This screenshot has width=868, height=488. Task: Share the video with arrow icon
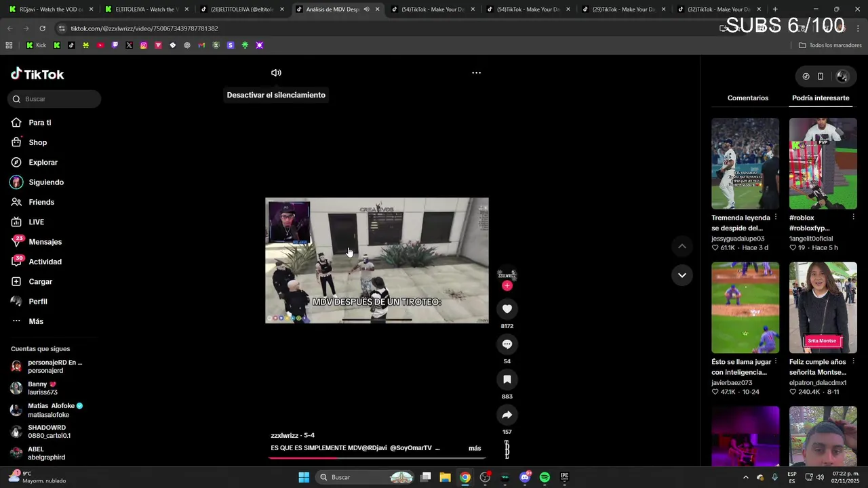[507, 415]
